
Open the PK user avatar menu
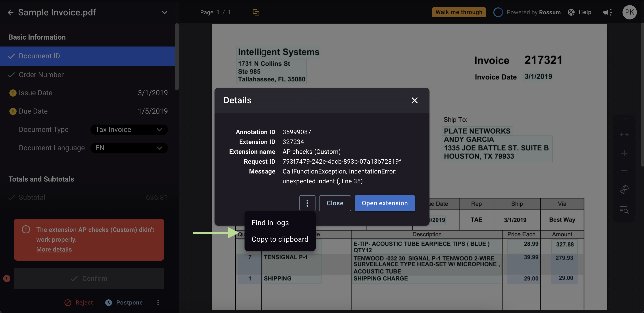coord(629,12)
